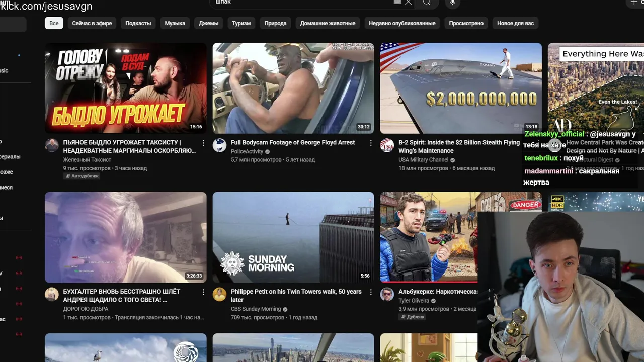
Task: Select the Подкасты chip
Action: click(x=138, y=23)
